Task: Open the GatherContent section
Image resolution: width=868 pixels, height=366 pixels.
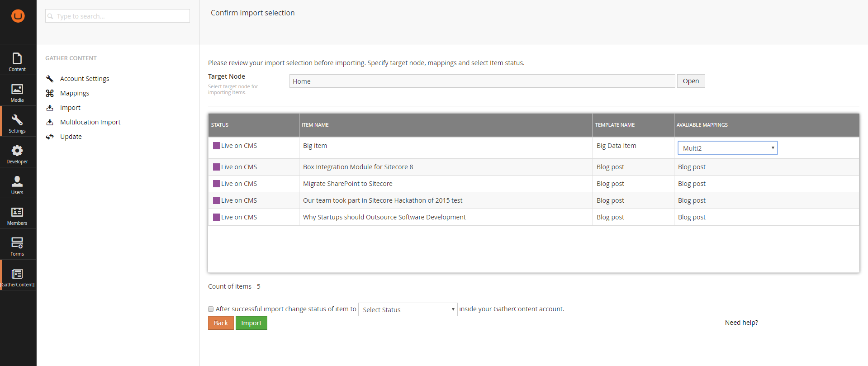Action: pyautogui.click(x=17, y=277)
